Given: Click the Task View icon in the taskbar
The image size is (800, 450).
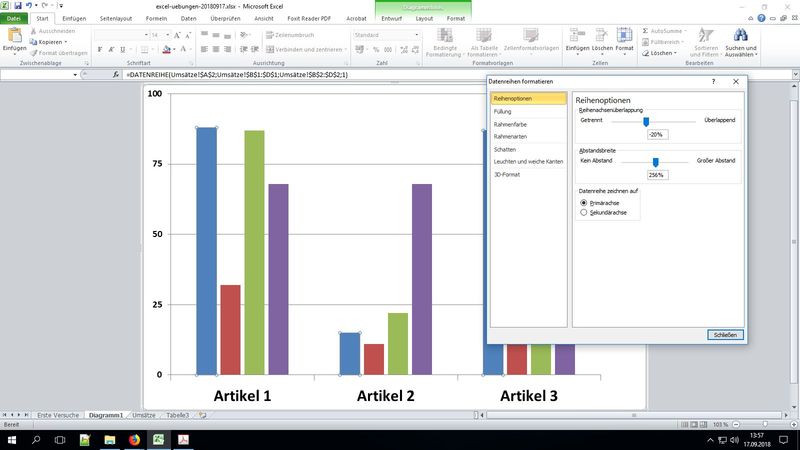Looking at the screenshot, I should tap(60, 440).
